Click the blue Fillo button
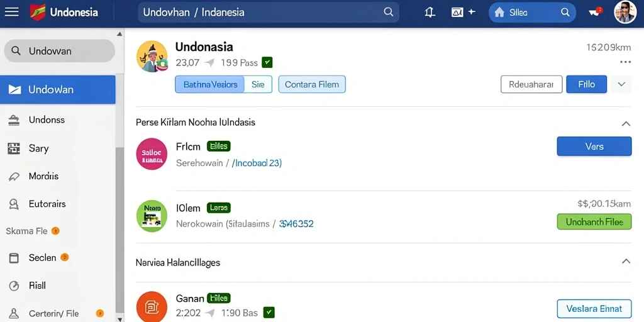644x322 pixels. 587,84
